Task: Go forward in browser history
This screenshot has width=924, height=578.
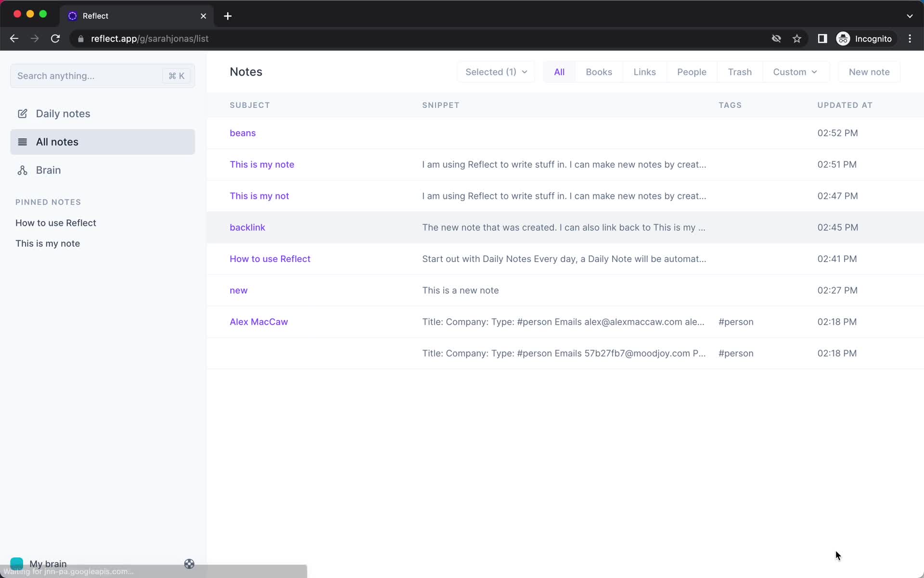Action: tap(35, 39)
